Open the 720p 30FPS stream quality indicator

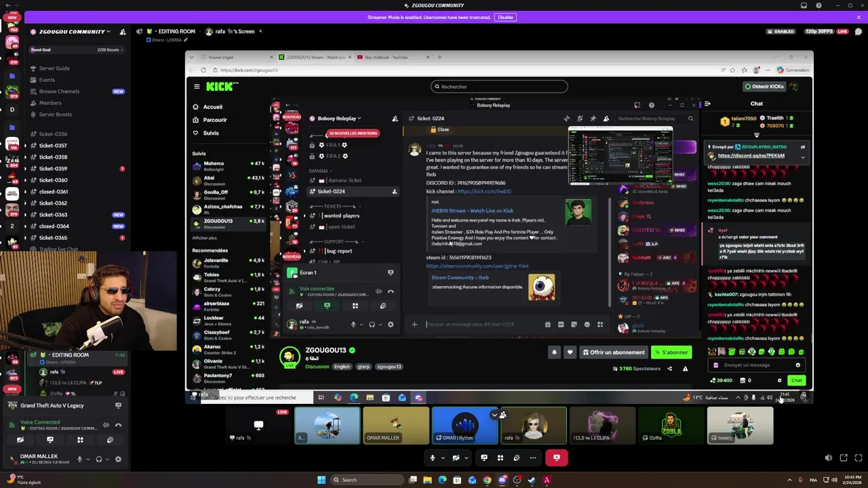(x=818, y=31)
